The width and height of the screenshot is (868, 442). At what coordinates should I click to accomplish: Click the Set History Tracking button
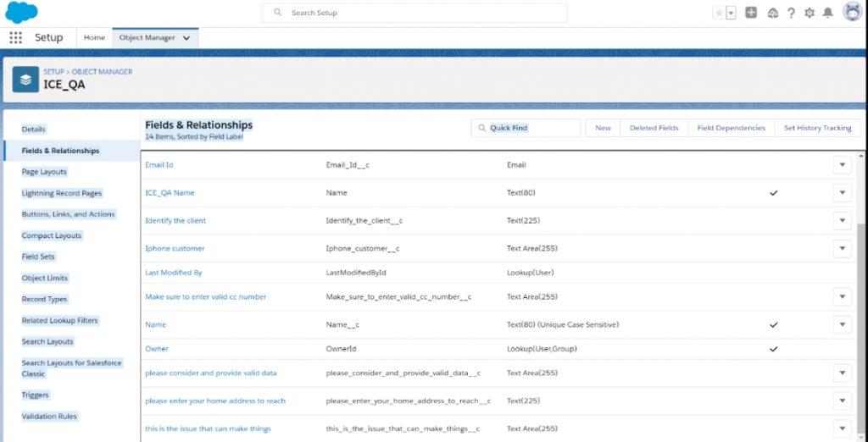tap(817, 128)
